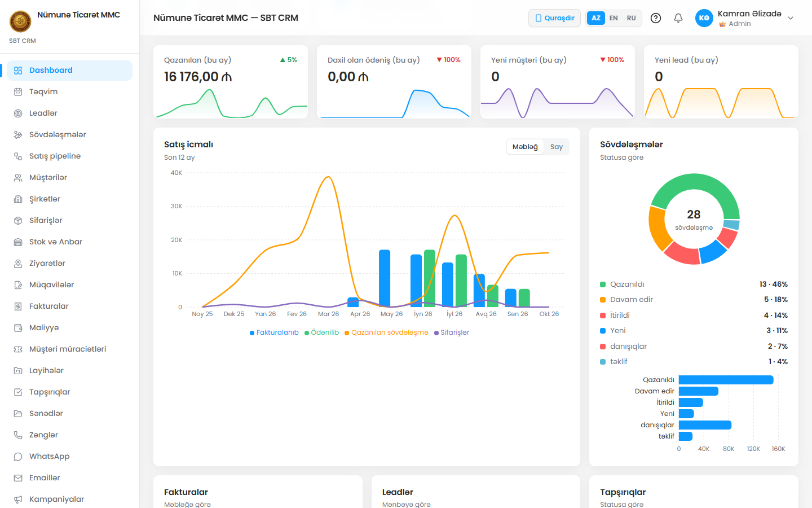Click the Şirkətlər building icon
Screen dimensions: 812x508
pyautogui.click(x=18, y=199)
